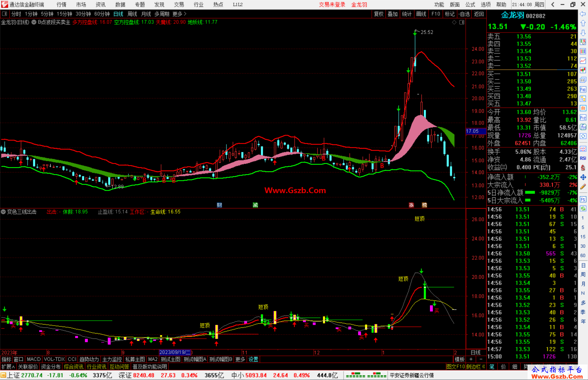
Task: Click the navigate-back chevron in title bar
Action: (553, 4)
